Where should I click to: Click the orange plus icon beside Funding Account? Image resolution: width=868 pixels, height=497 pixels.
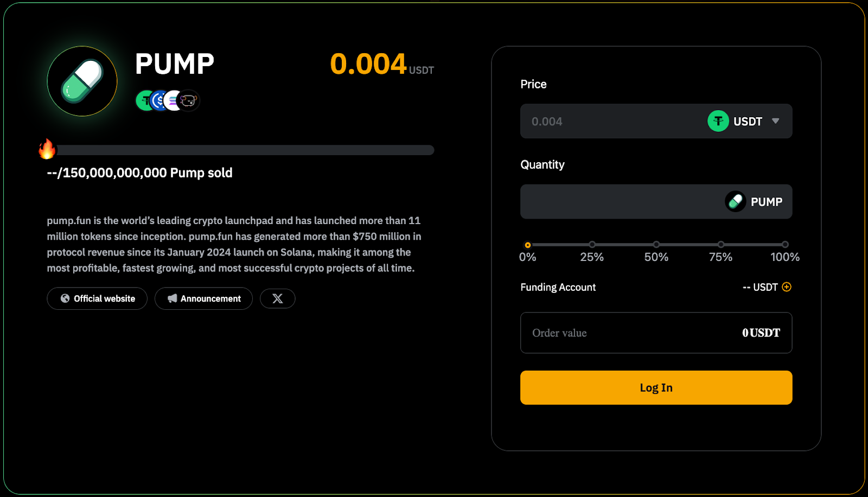[787, 287]
